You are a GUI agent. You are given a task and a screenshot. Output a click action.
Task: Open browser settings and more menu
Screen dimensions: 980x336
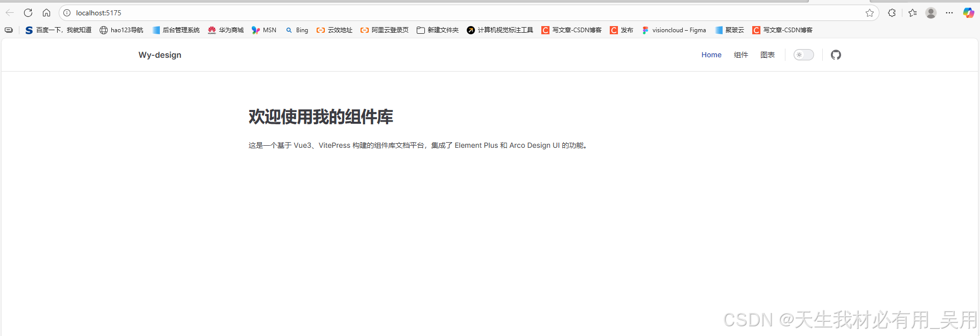[x=949, y=13]
